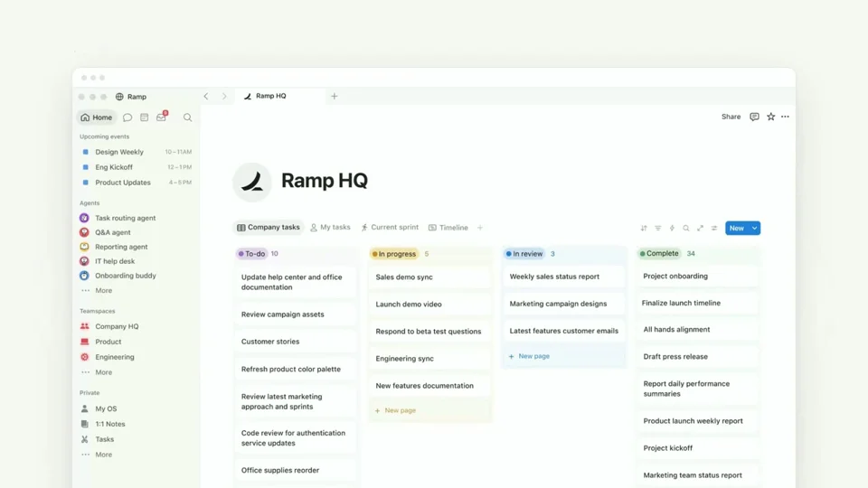Open the Office supplies reorder card
This screenshot has height=488, width=868.
295,470
